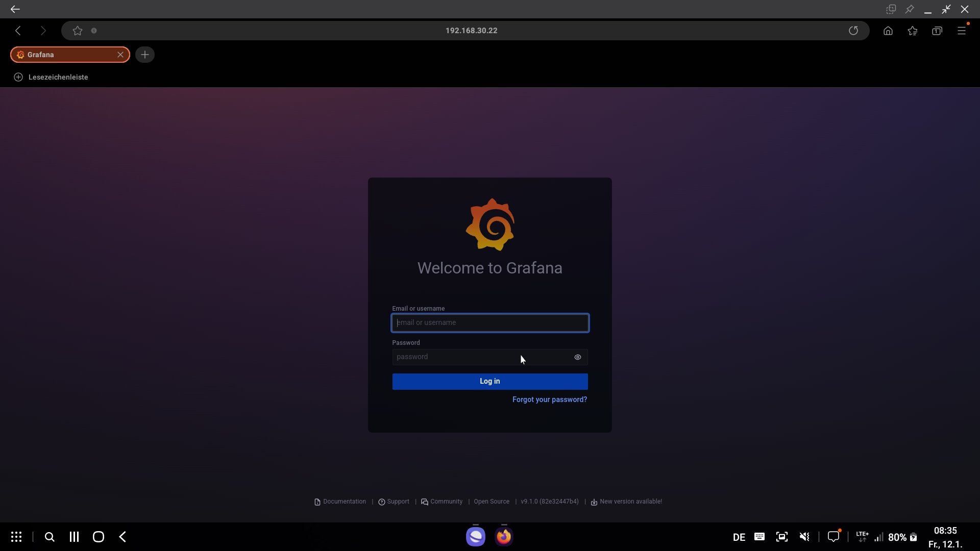Screen dimensions: 980x551
Task: Click the blue Log in button
Action: point(489,381)
